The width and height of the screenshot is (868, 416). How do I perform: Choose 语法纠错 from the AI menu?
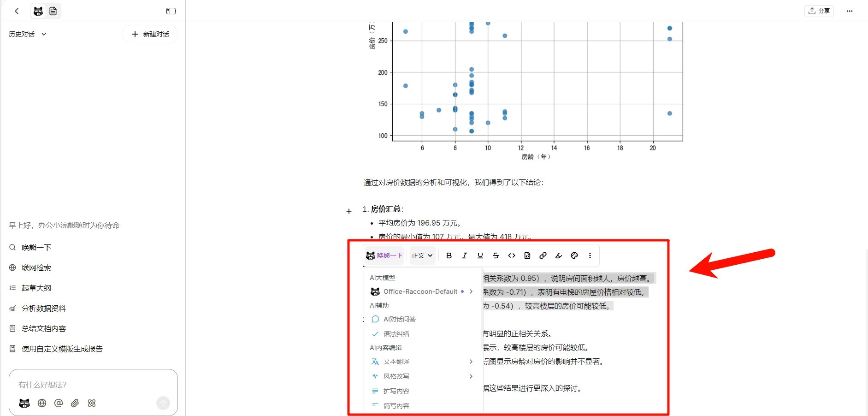pyautogui.click(x=396, y=333)
